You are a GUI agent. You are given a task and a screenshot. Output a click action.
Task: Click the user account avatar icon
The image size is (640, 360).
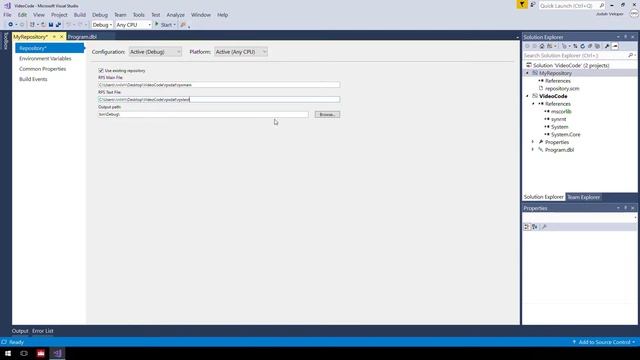634,14
